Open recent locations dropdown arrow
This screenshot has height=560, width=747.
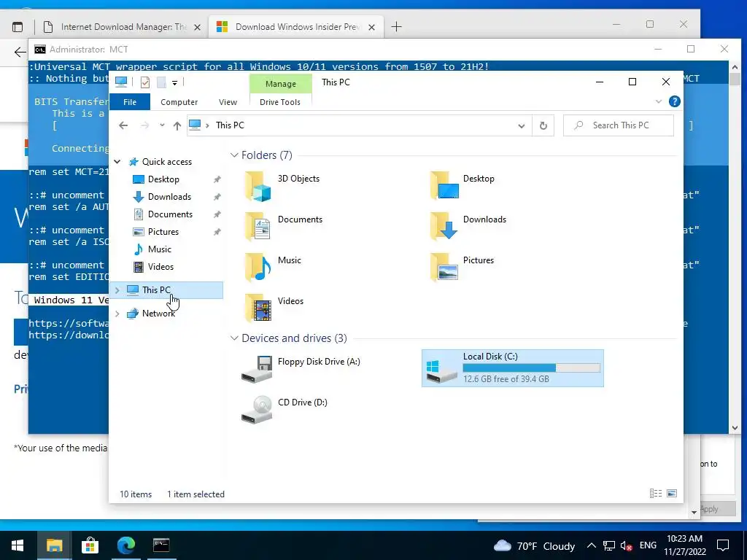[162, 125]
